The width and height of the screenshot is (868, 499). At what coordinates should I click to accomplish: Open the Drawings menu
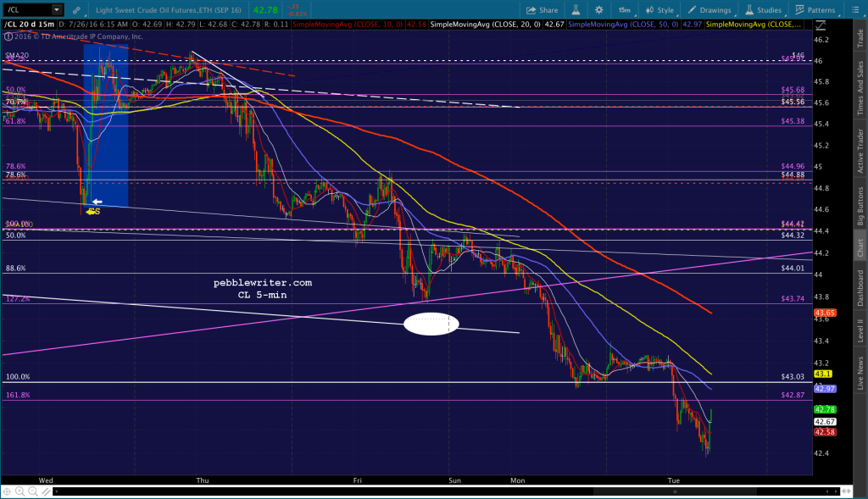pyautogui.click(x=709, y=10)
